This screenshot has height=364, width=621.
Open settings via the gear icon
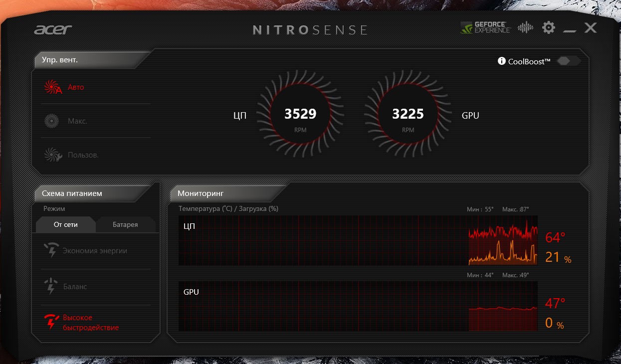(x=548, y=27)
